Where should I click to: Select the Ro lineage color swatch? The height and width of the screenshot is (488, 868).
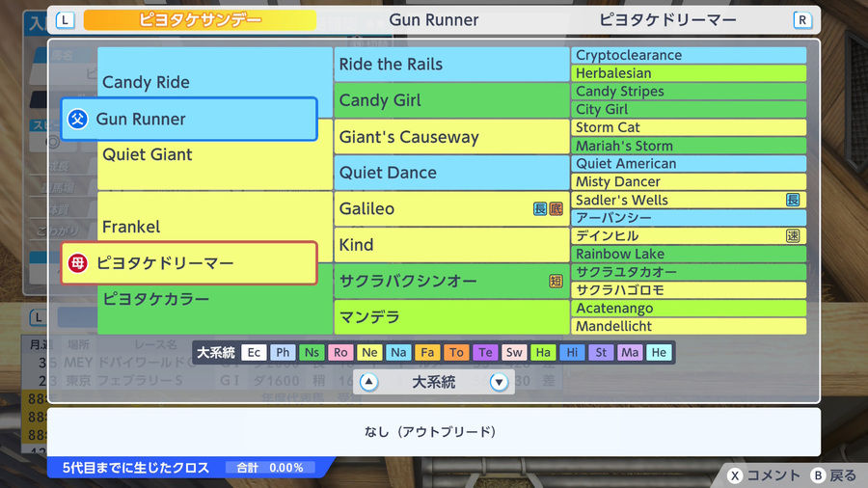tap(340, 352)
